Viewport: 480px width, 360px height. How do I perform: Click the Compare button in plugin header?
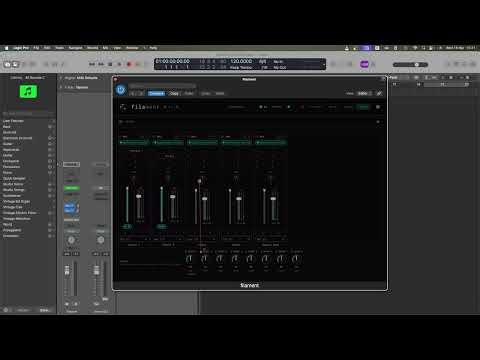pyautogui.click(x=156, y=94)
